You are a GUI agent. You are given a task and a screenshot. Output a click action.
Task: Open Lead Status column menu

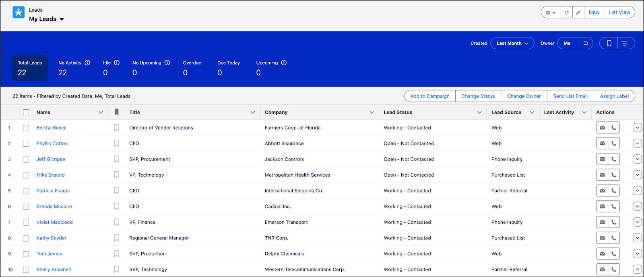[x=479, y=112]
